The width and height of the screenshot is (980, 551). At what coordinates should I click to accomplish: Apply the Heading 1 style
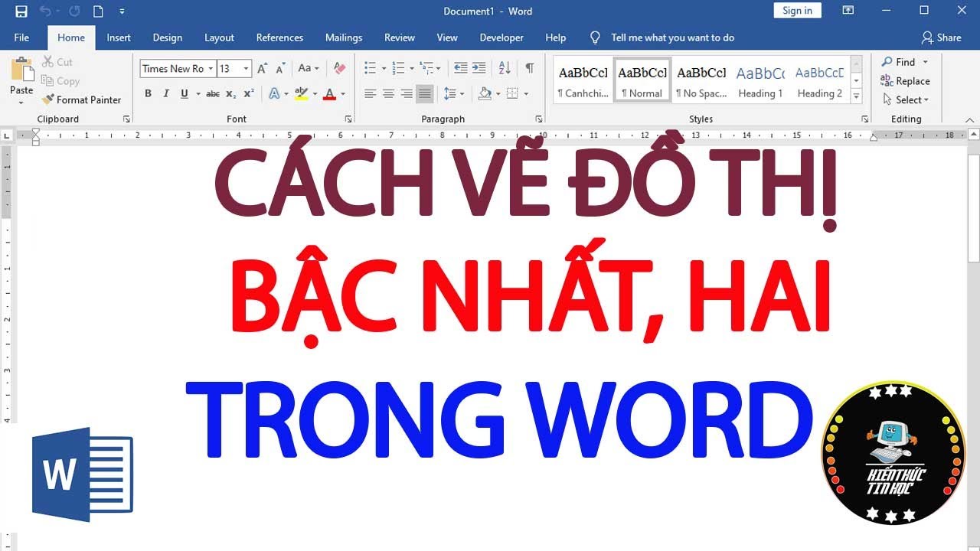[x=760, y=80]
